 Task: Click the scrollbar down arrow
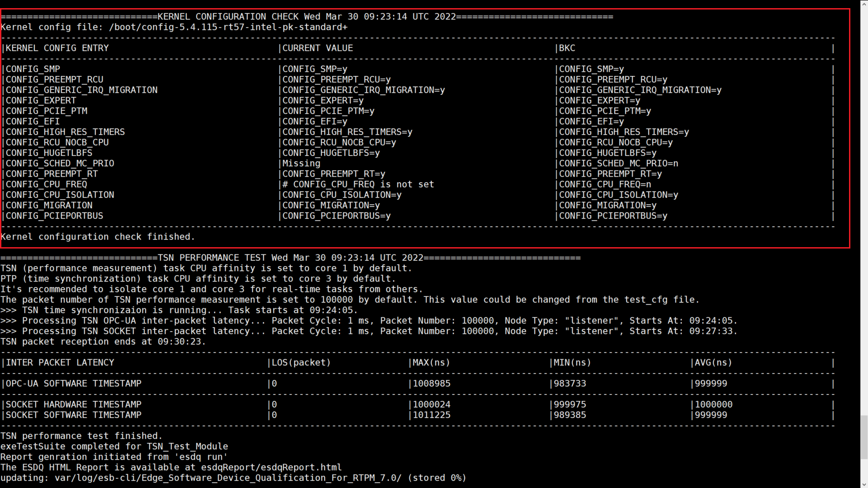[864, 484]
